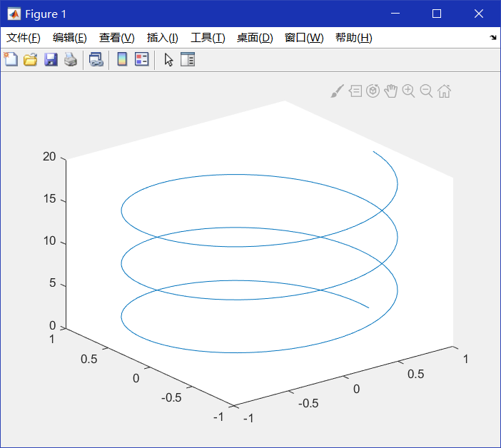Click the z-axis tick label 20
Screen dimensions: 501x448
[x=49, y=156]
